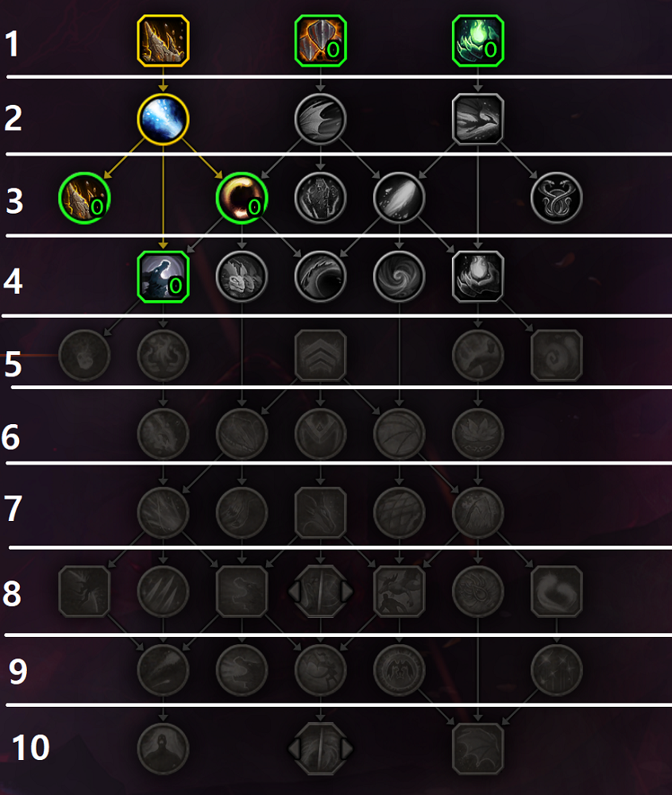This screenshot has width=672, height=795.
Task: Click the grey comet streak talent in row 3
Action: pos(399,199)
